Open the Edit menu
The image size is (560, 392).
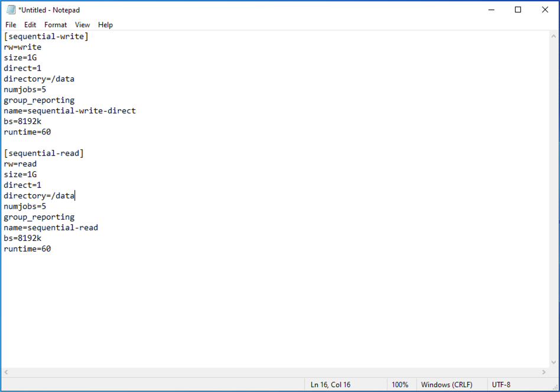(30, 25)
